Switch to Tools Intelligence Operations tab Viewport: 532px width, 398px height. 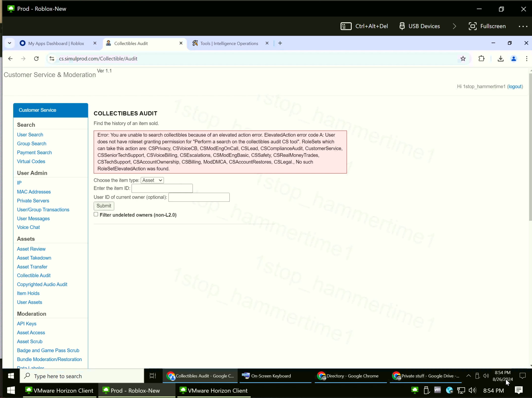[x=229, y=43]
